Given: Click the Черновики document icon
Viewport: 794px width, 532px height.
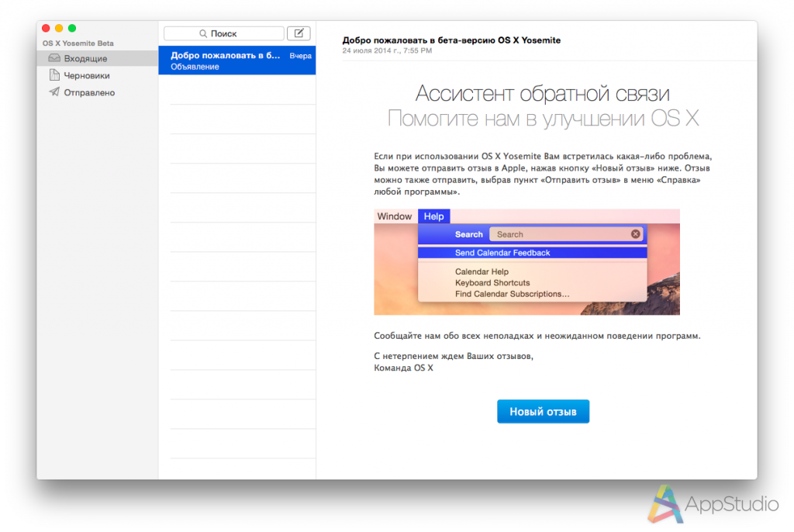Looking at the screenshot, I should [x=54, y=75].
